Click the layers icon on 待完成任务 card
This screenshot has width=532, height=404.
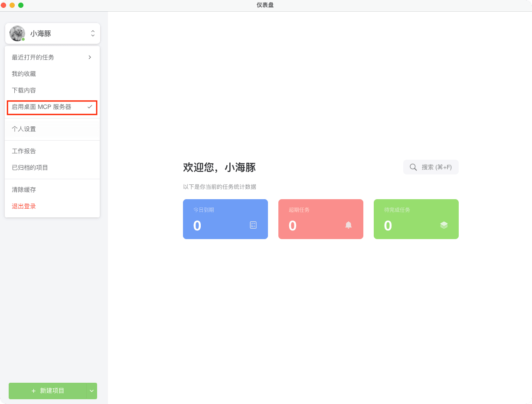(x=444, y=225)
